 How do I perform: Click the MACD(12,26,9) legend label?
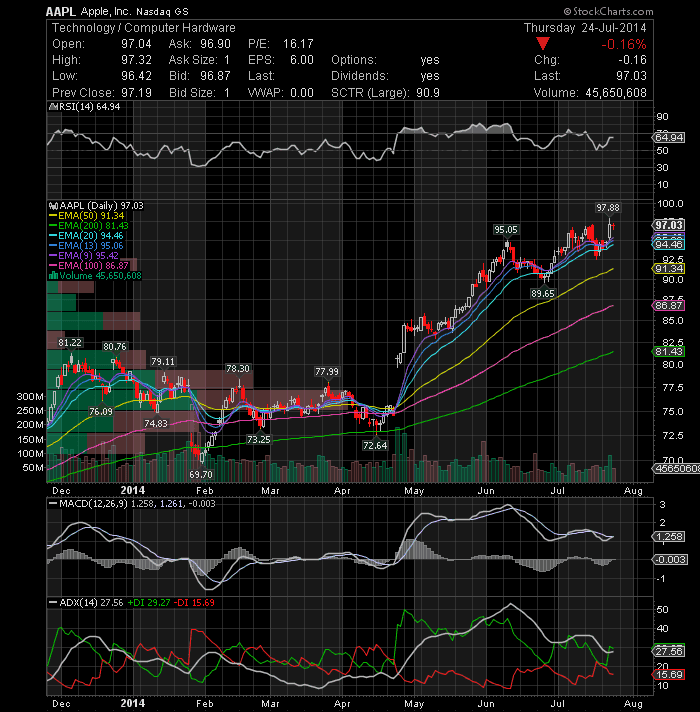[x=93, y=504]
